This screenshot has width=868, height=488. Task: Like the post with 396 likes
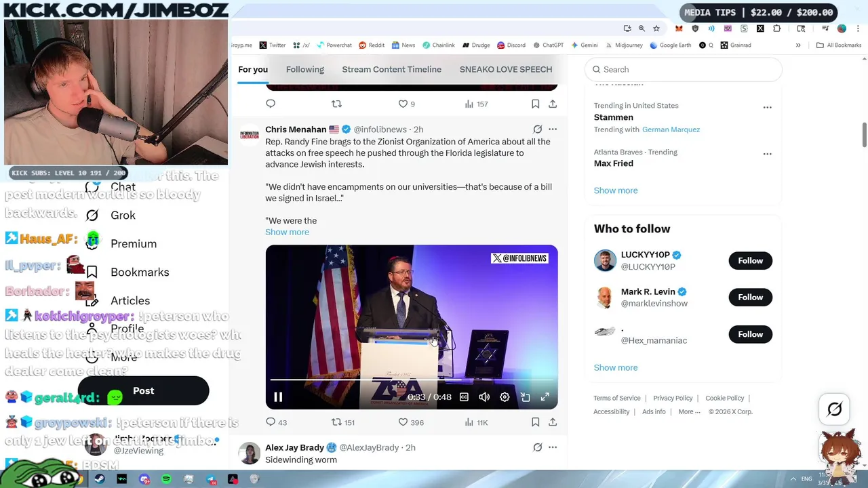click(403, 422)
